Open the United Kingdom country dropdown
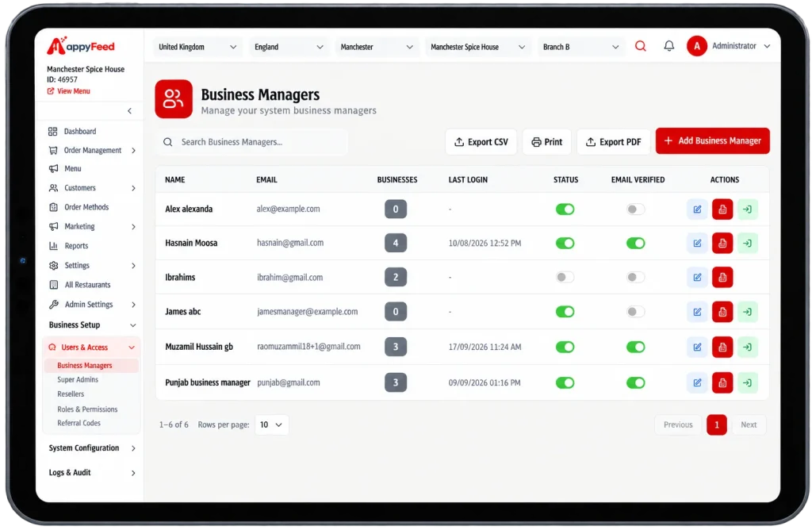Image resolution: width=812 pixels, height=530 pixels. (x=197, y=47)
